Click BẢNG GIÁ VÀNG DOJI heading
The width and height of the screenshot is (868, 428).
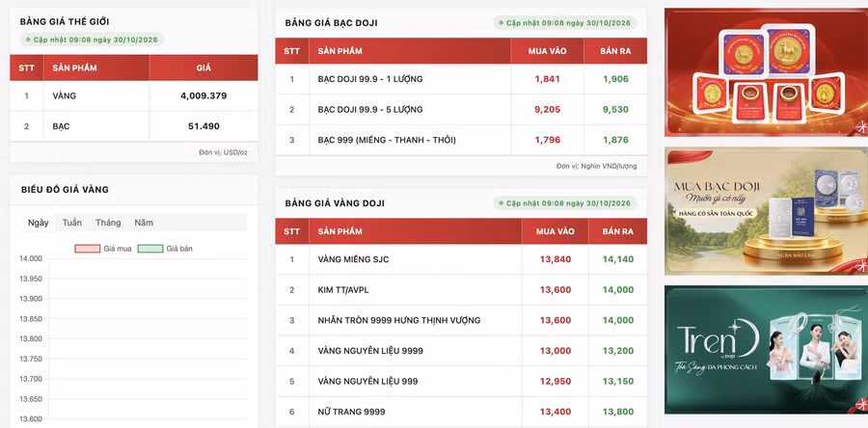(335, 203)
